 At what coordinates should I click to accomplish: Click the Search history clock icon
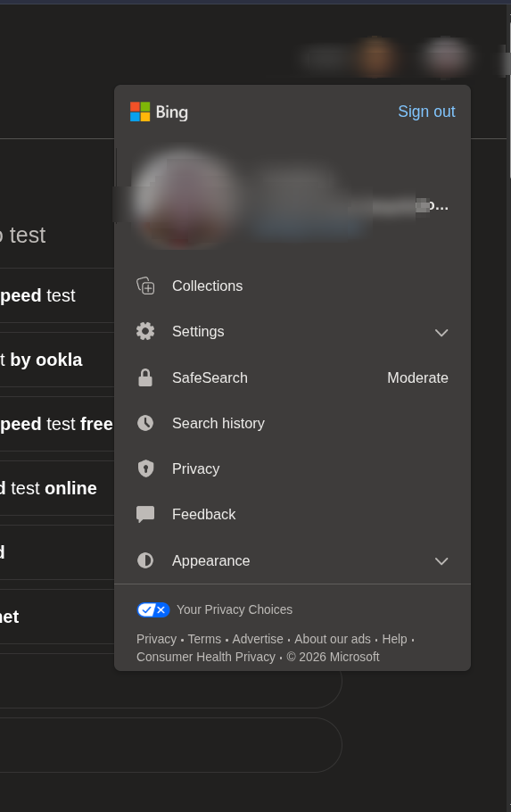point(145,423)
